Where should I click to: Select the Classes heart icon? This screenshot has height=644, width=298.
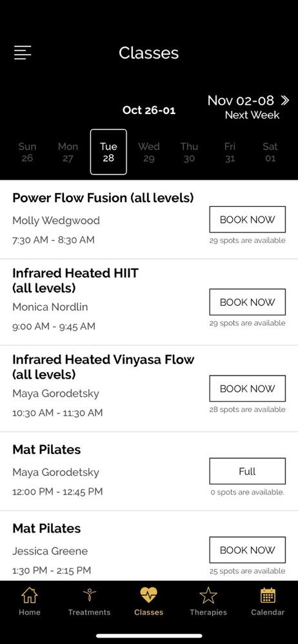[x=148, y=595]
